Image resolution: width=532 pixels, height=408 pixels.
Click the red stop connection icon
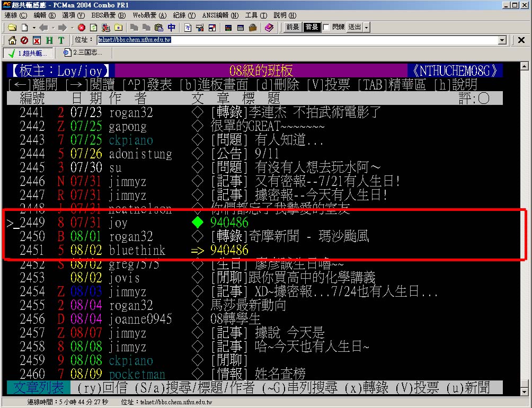click(81, 28)
